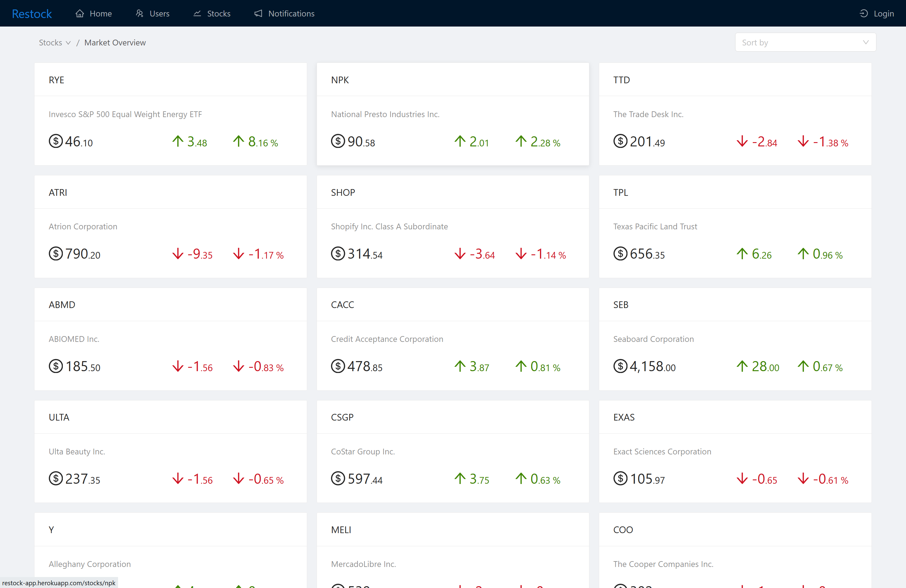The width and height of the screenshot is (906, 588).
Task: Click the Restock logo link
Action: point(32,14)
